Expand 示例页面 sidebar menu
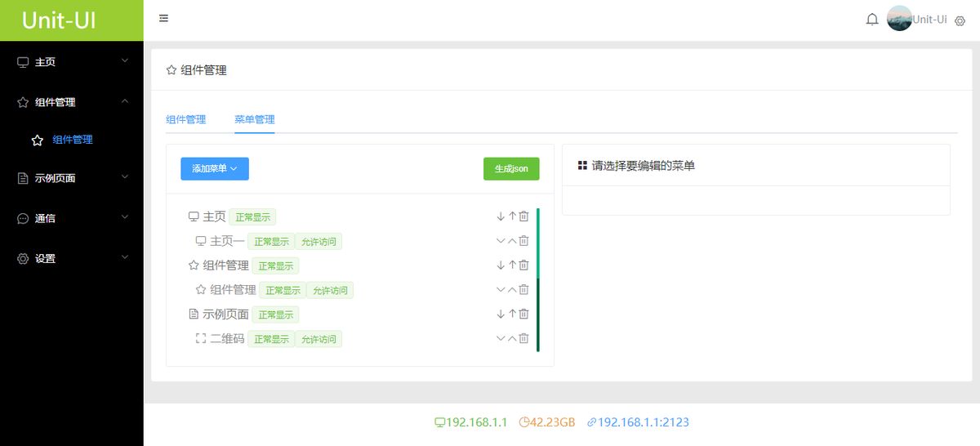The height and width of the screenshot is (446, 980). 72,177
